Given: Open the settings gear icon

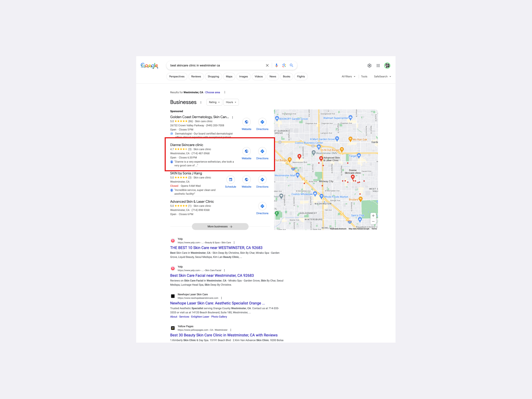Looking at the screenshot, I should click(x=369, y=66).
